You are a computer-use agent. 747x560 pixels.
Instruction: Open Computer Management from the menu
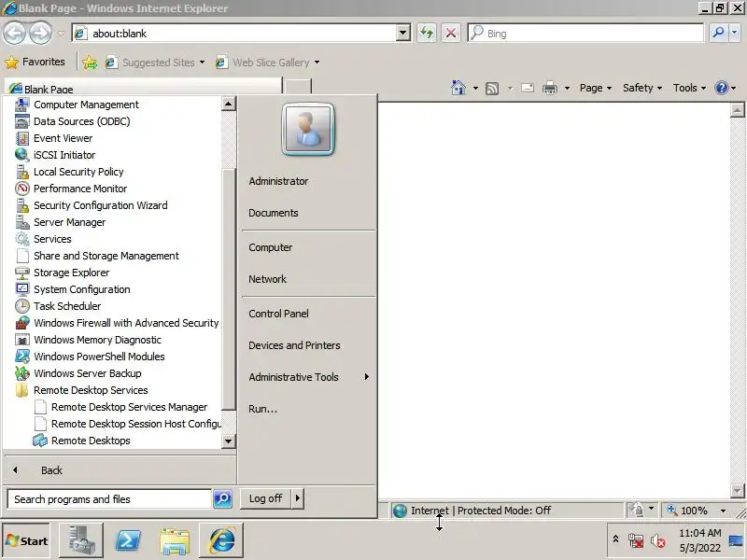pos(78,105)
